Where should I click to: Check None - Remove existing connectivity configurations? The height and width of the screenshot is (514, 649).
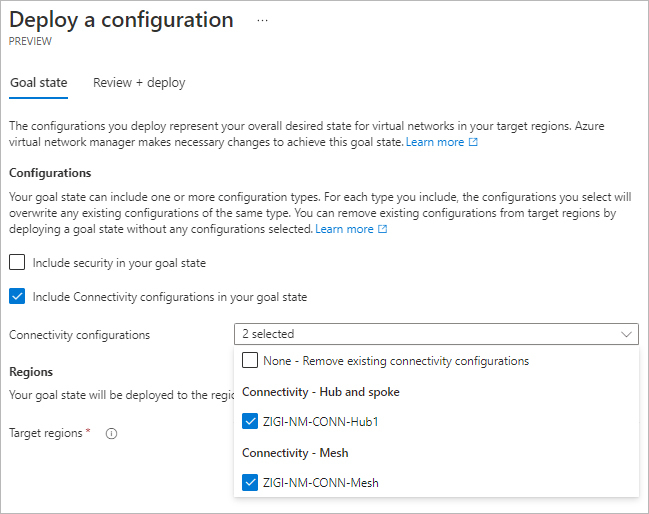pos(250,361)
